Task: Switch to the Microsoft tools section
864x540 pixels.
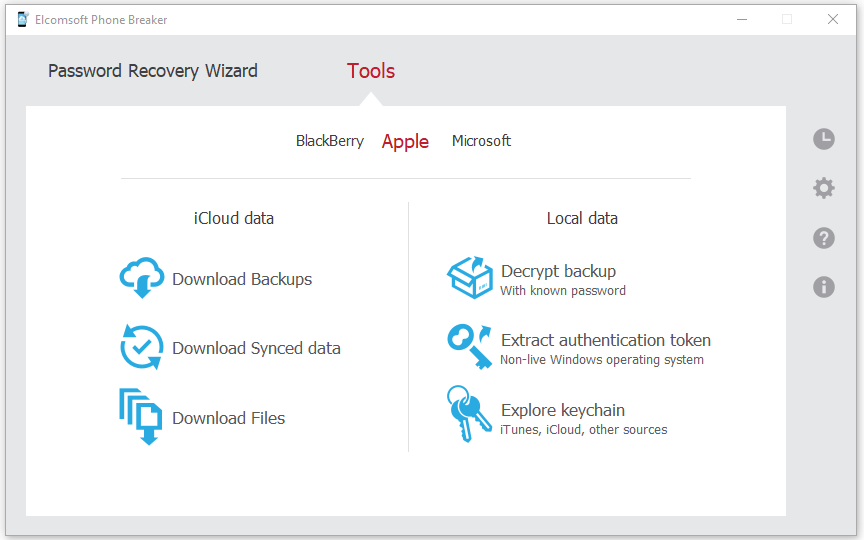Action: (x=482, y=141)
